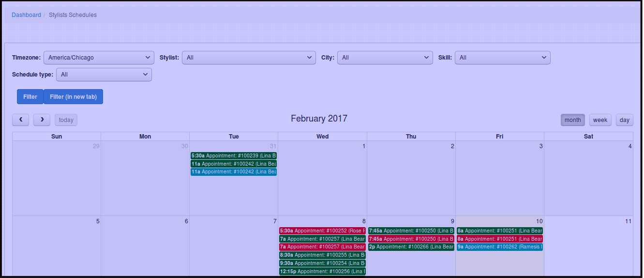Image resolution: width=644 pixels, height=278 pixels.
Task: Go to the next month arrow
Action: point(42,120)
